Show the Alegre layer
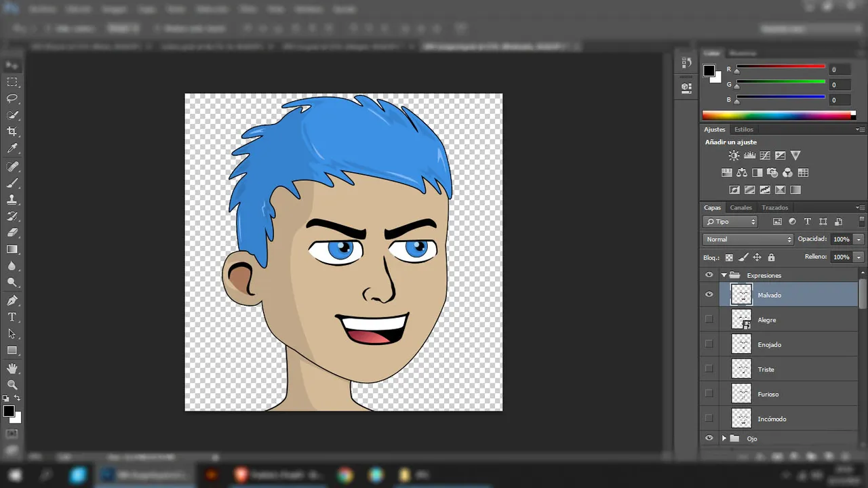The height and width of the screenshot is (488, 868). click(709, 319)
